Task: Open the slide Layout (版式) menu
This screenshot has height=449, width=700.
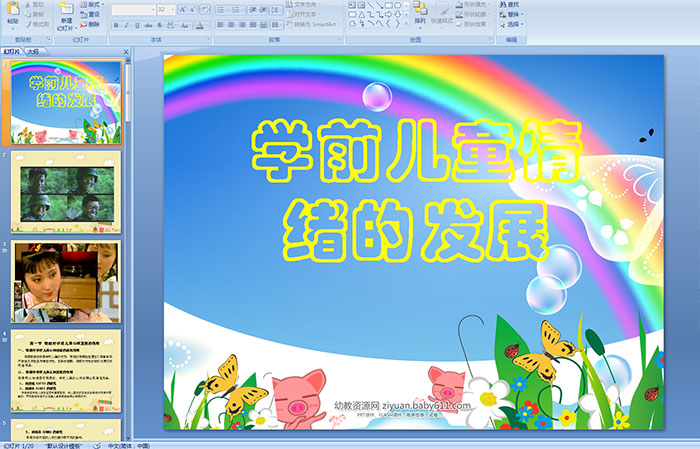Action: pos(92,4)
